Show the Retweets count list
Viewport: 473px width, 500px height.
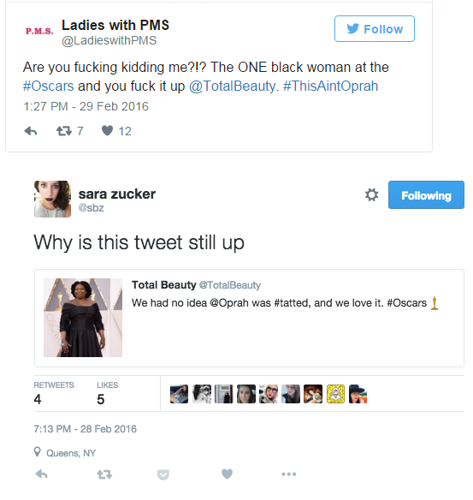53,393
